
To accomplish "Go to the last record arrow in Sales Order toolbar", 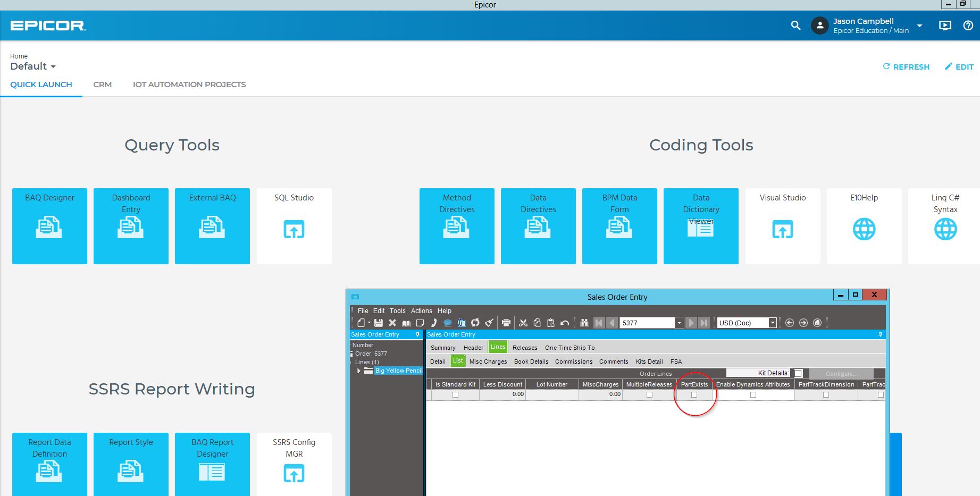I will click(704, 323).
